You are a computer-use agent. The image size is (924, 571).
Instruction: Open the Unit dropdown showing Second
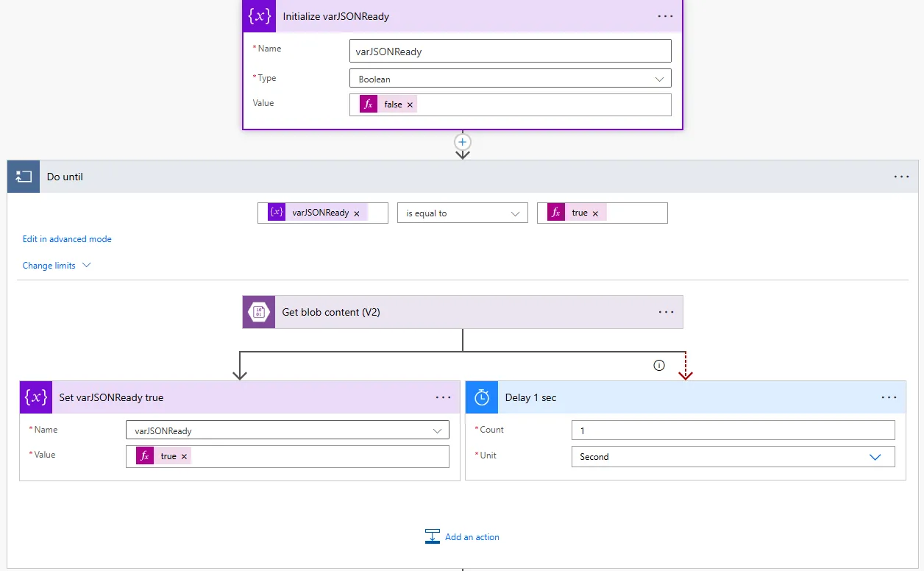point(733,457)
